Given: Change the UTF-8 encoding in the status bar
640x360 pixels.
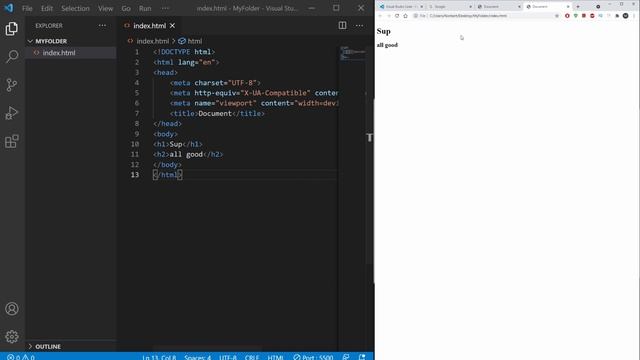Looking at the screenshot, I should (228, 357).
